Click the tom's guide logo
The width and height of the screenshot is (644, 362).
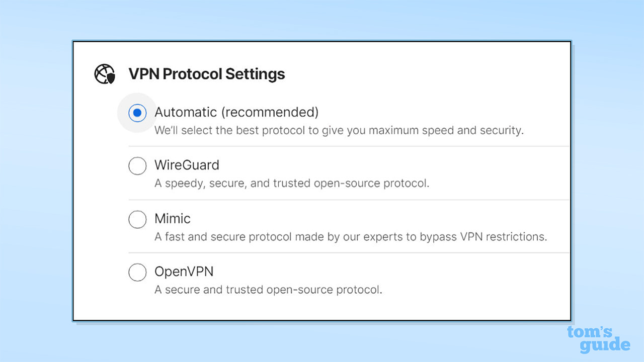(x=598, y=339)
